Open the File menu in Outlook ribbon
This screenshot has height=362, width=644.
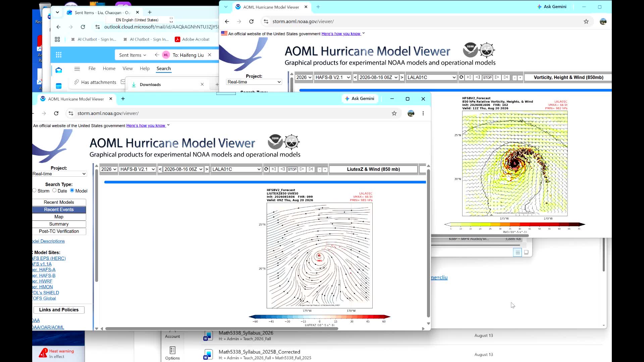[x=92, y=68]
